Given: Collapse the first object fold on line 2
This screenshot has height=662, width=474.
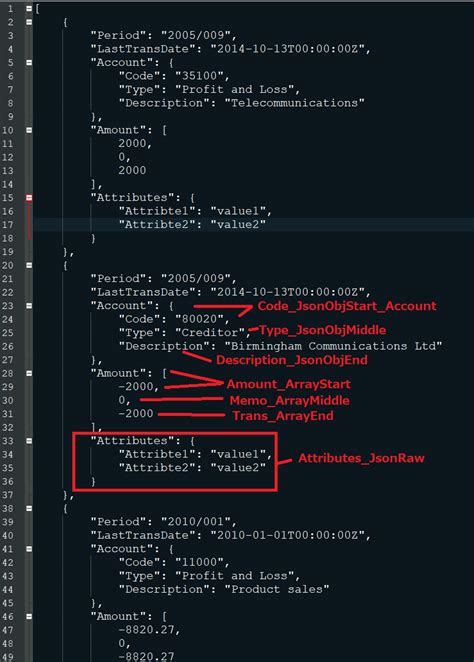Looking at the screenshot, I should pyautogui.click(x=29, y=22).
